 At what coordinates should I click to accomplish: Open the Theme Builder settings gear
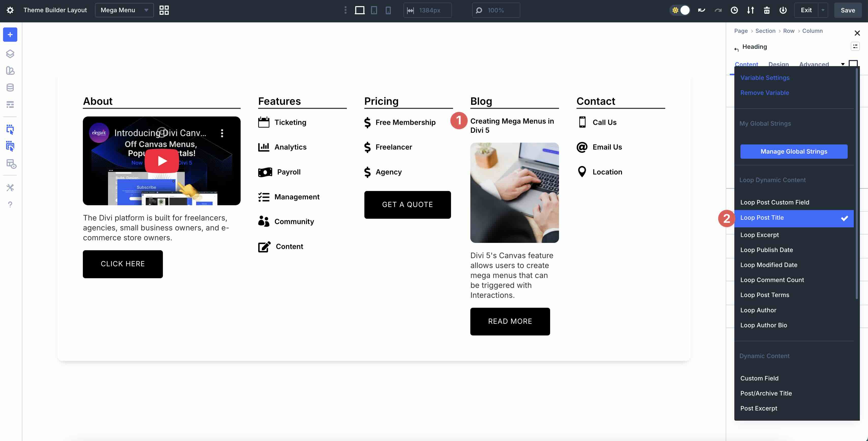click(10, 10)
